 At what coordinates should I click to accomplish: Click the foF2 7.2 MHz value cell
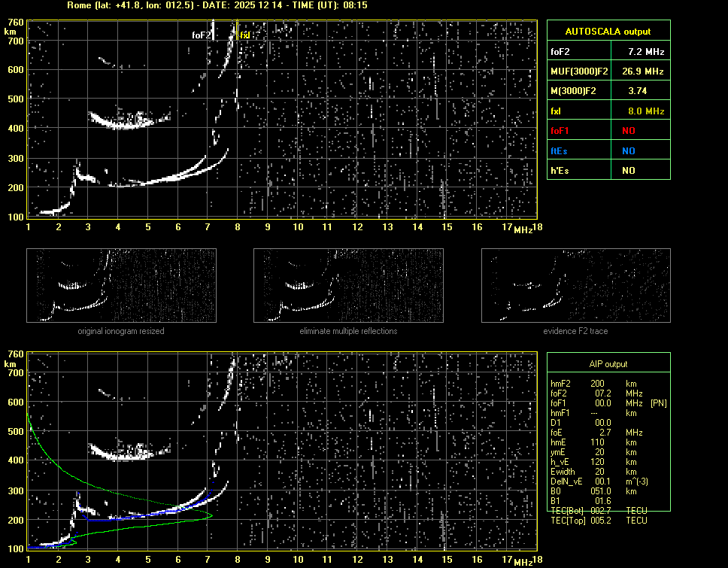click(645, 52)
